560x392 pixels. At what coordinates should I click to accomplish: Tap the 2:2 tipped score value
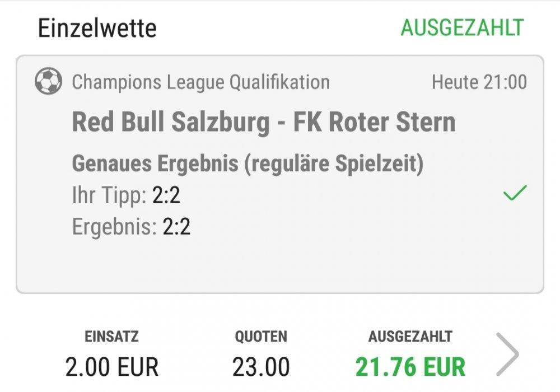(x=166, y=195)
